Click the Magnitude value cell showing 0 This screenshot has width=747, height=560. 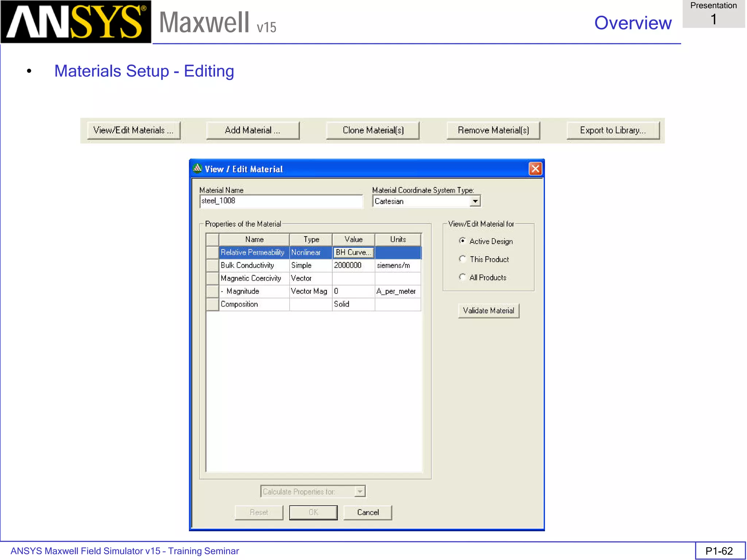pyautogui.click(x=353, y=291)
